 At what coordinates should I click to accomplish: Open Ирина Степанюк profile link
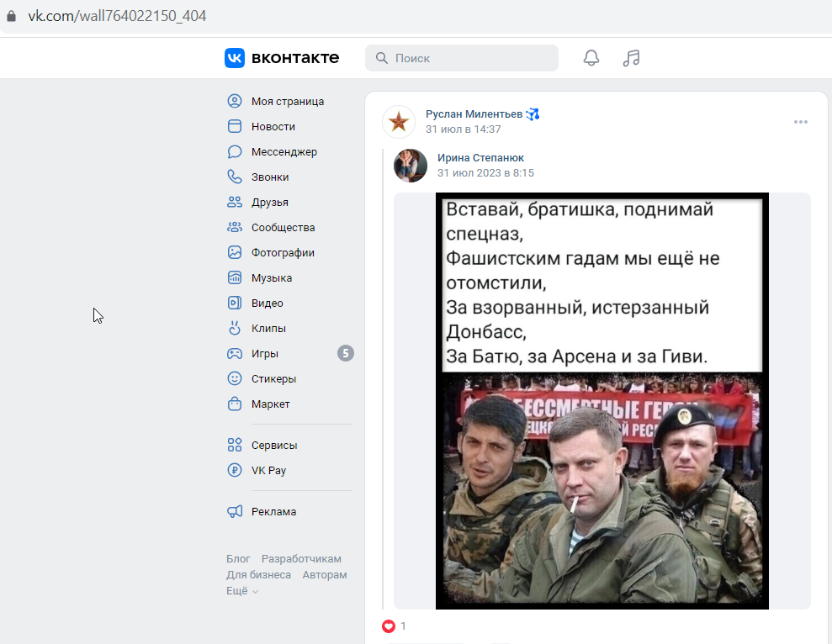[x=480, y=157]
